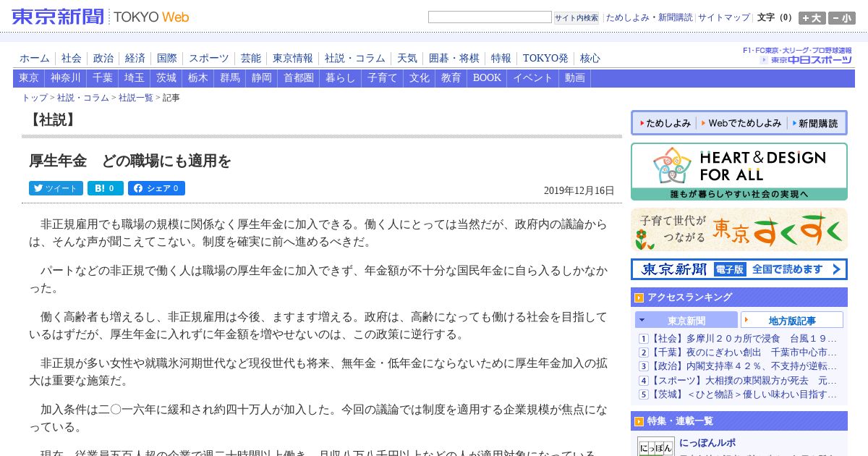This screenshot has height=456, width=868.
Task: Select 静岡 in regional nav bar
Action: (x=262, y=78)
